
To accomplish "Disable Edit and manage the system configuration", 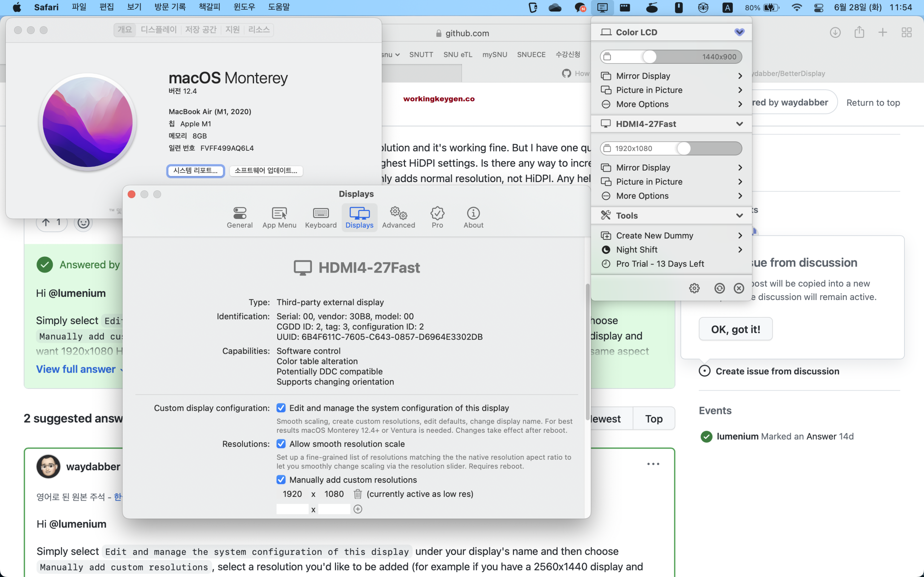I will tap(282, 408).
